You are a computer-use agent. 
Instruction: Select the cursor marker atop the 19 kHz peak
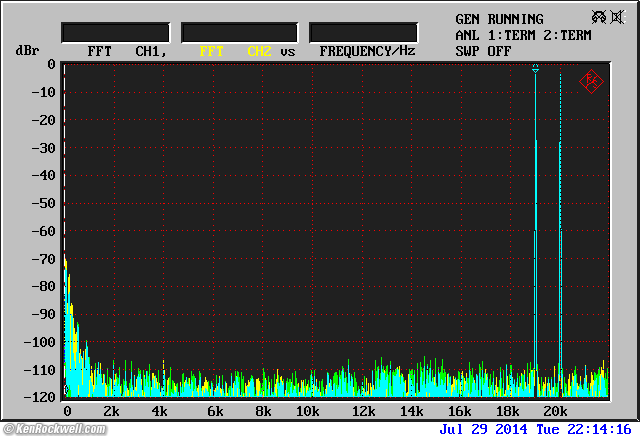click(535, 69)
